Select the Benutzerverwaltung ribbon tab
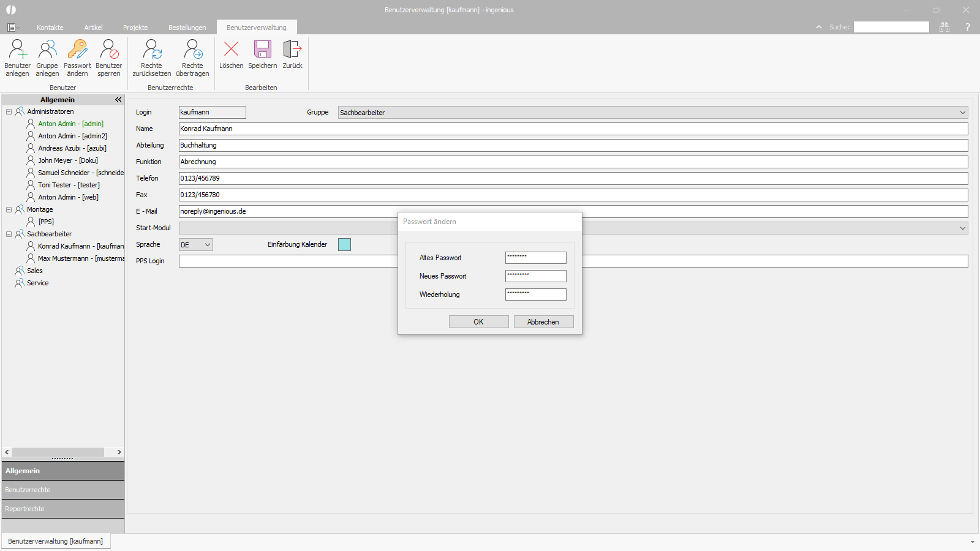 point(257,28)
